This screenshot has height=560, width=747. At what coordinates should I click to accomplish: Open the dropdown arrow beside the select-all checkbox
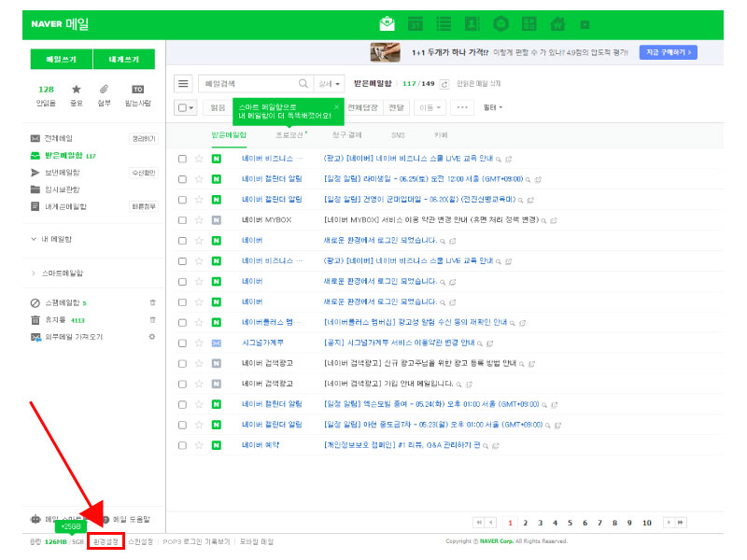tap(191, 107)
